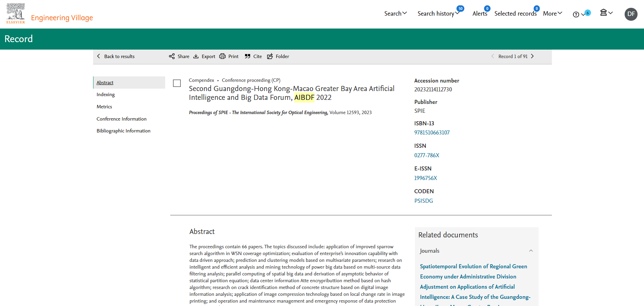Open the institution building icon menu
644x306 pixels.
coord(606,13)
